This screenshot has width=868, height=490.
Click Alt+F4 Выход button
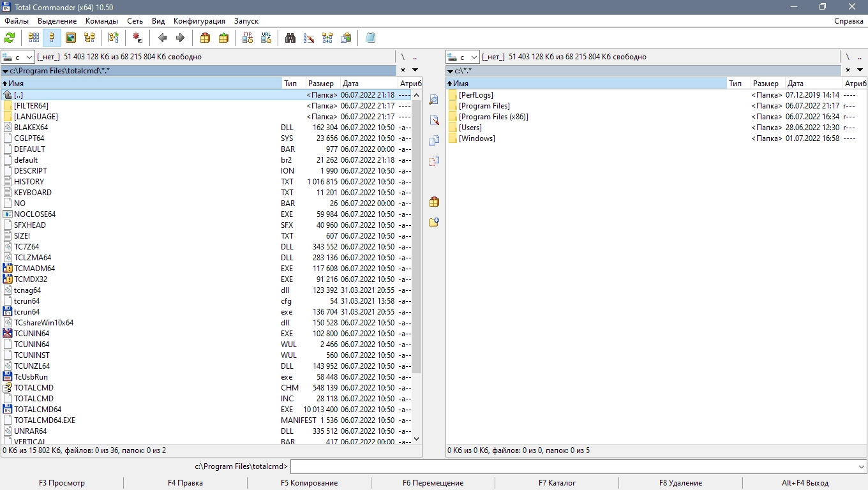click(805, 483)
